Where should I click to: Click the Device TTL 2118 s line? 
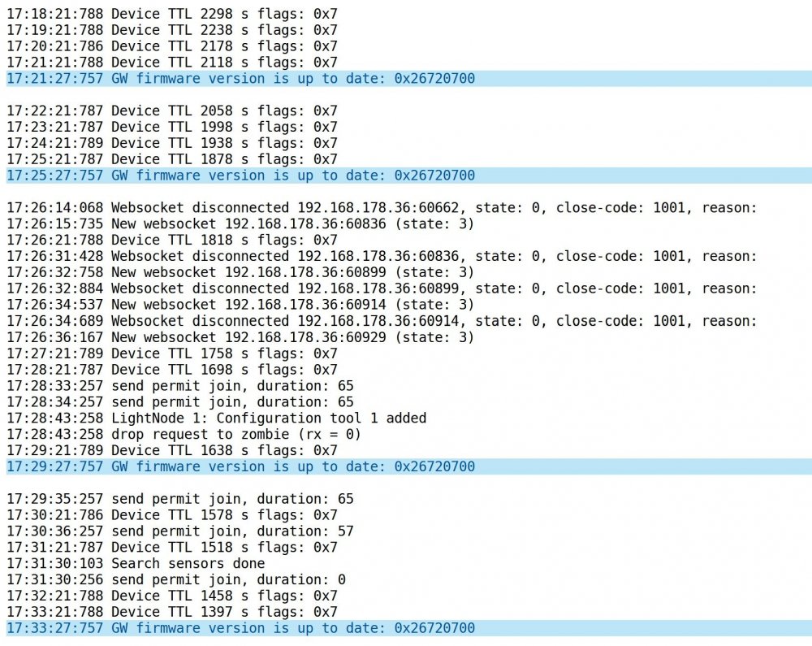click(172, 63)
